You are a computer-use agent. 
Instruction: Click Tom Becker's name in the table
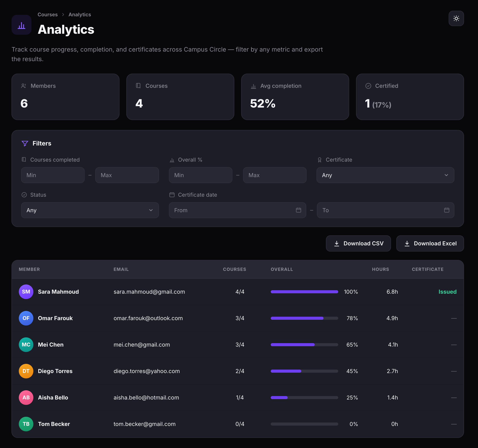[x=54, y=424]
